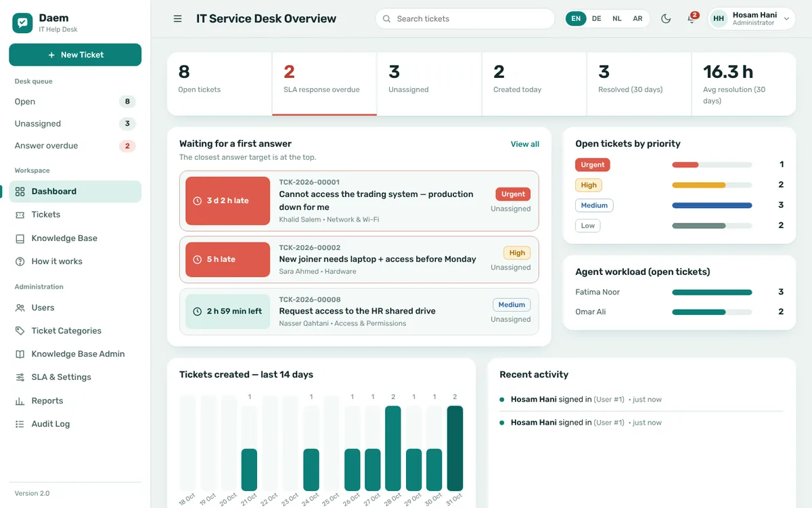Click the Tickets icon in sidebar
This screenshot has height=508, width=812.
point(20,215)
